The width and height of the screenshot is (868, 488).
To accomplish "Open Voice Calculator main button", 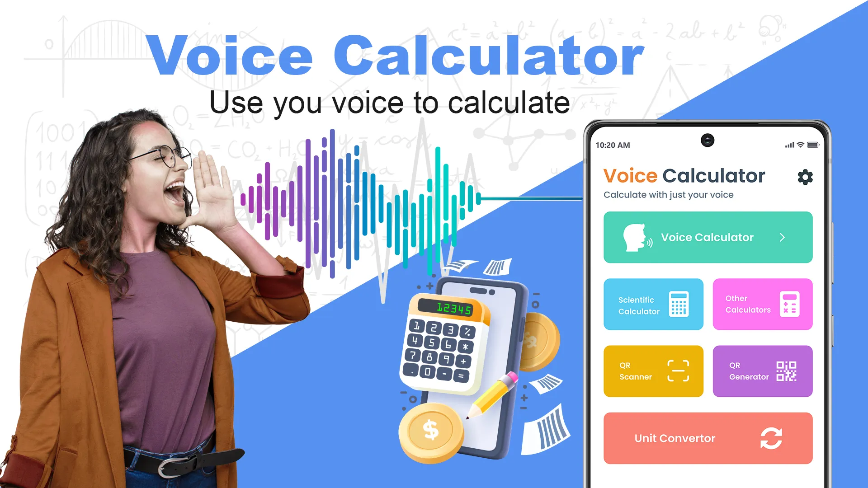I will 708,237.
